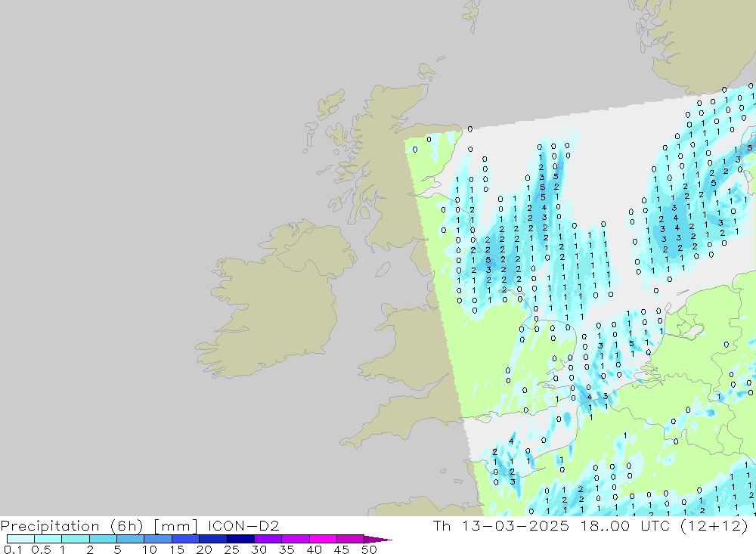Click the legend swatch between 10 and 15

tap(158, 539)
